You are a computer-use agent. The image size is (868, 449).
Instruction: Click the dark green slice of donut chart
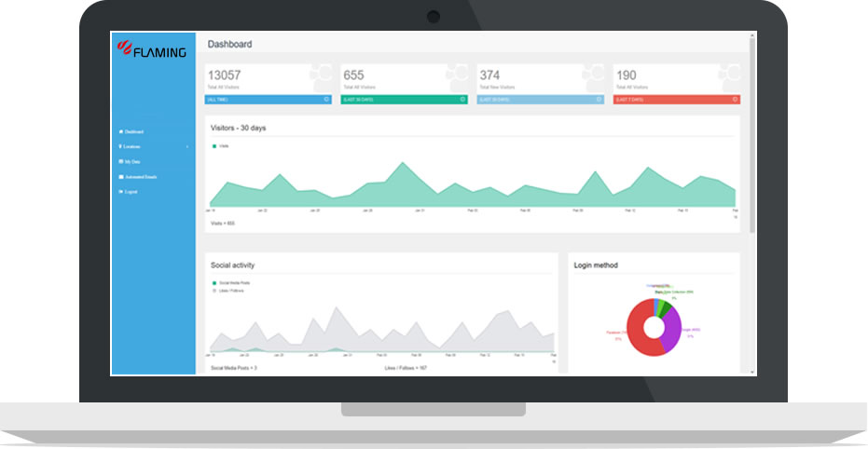667,307
